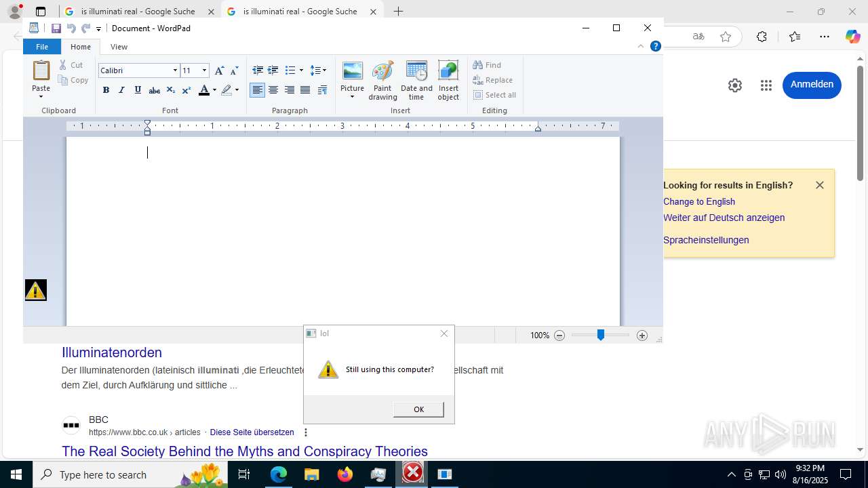Open the Paragraph settings icon

322,90
